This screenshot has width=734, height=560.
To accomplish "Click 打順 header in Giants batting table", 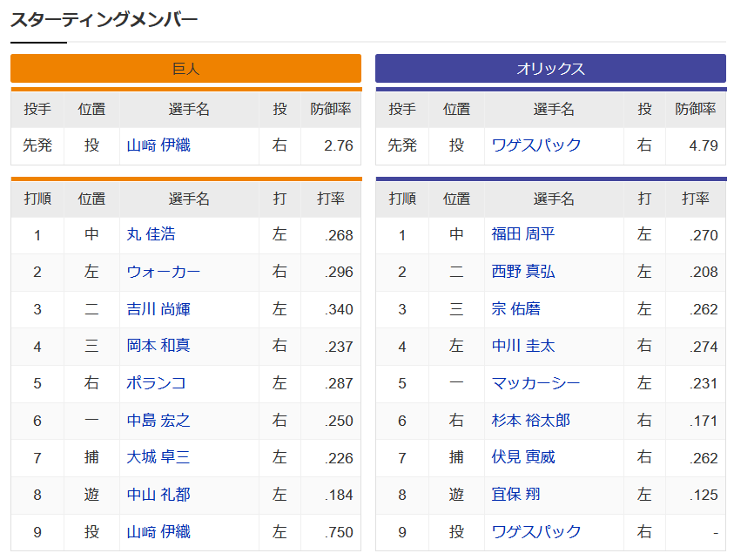I will click(37, 199).
